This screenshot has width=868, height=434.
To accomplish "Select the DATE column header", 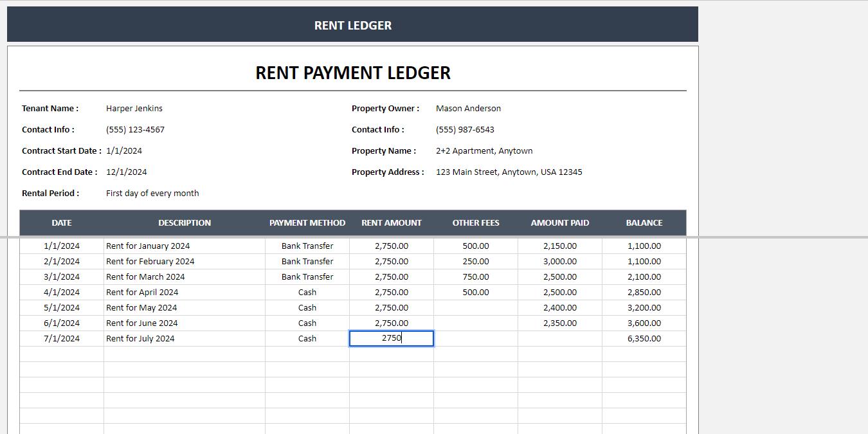I will [x=62, y=222].
